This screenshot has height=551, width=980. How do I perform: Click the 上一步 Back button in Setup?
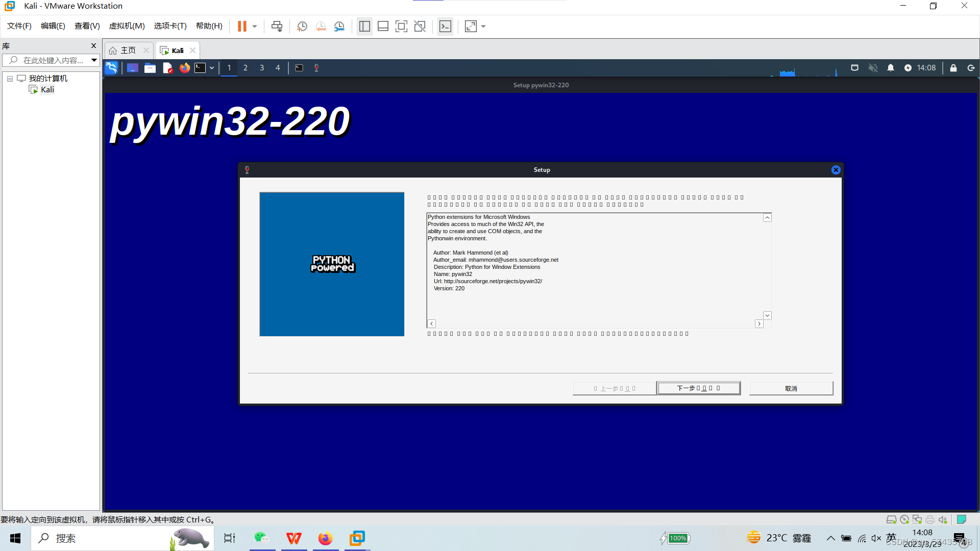tap(615, 388)
